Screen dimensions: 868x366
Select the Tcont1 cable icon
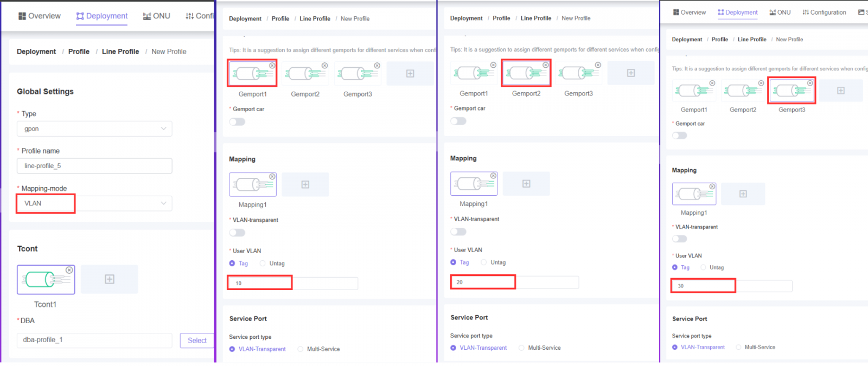(46, 280)
